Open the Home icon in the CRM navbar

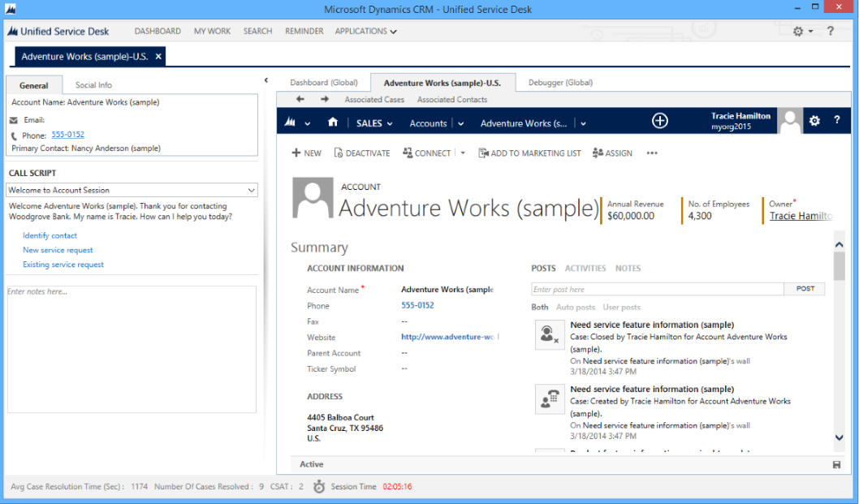point(332,121)
